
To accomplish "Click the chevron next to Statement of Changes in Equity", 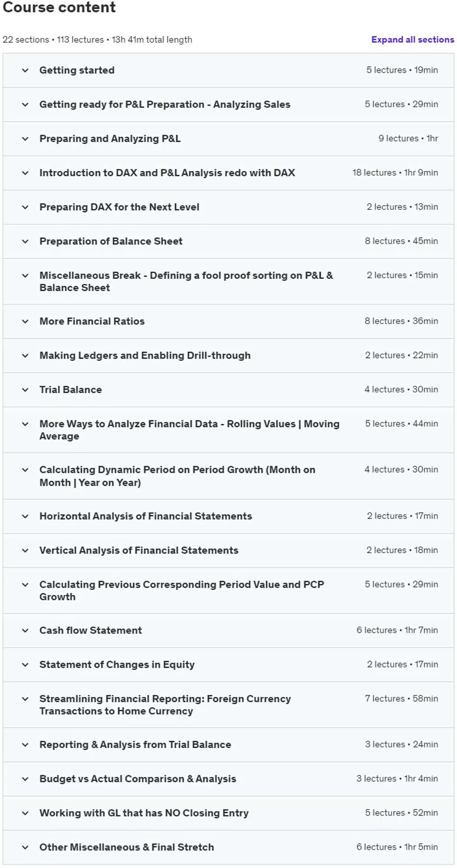I will pos(25,664).
